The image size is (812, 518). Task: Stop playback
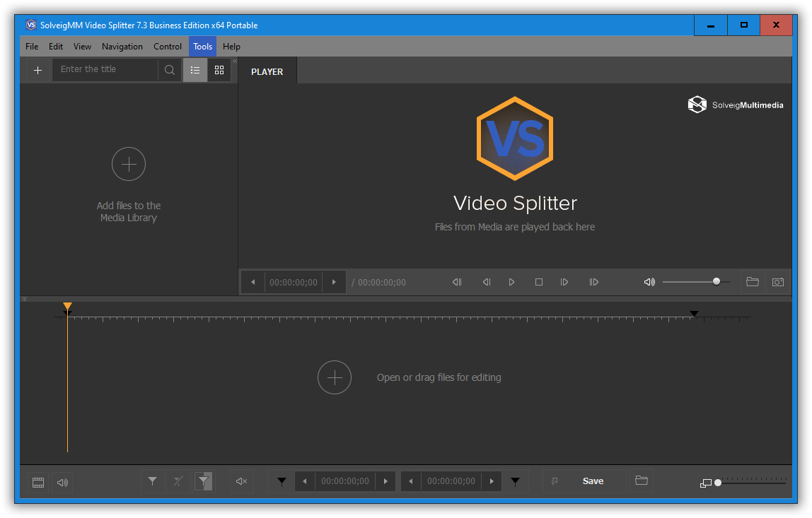pos(538,282)
